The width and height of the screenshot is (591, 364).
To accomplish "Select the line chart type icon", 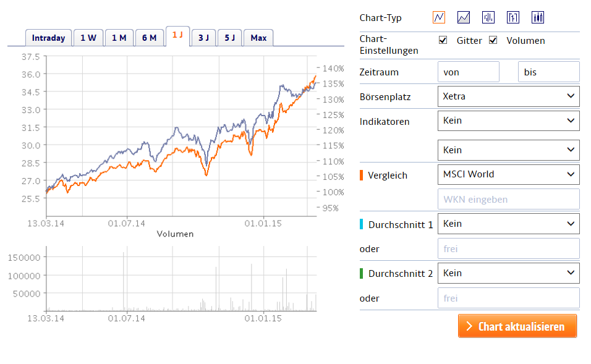I will (439, 17).
